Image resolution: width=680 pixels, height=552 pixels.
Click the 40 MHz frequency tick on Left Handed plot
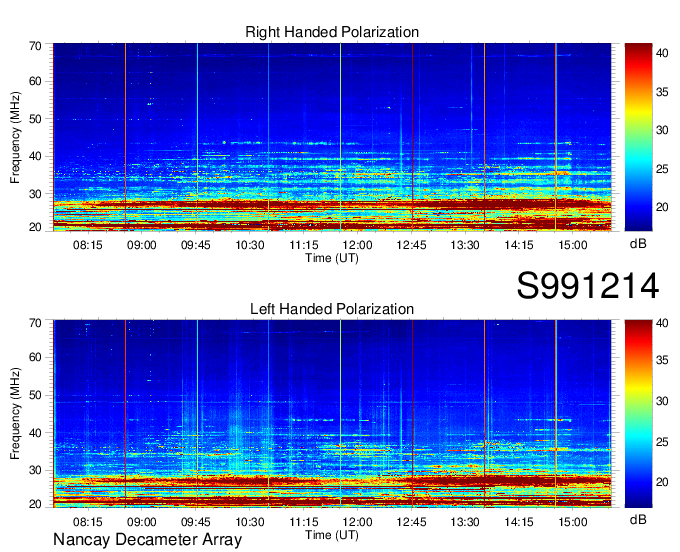[x=35, y=433]
